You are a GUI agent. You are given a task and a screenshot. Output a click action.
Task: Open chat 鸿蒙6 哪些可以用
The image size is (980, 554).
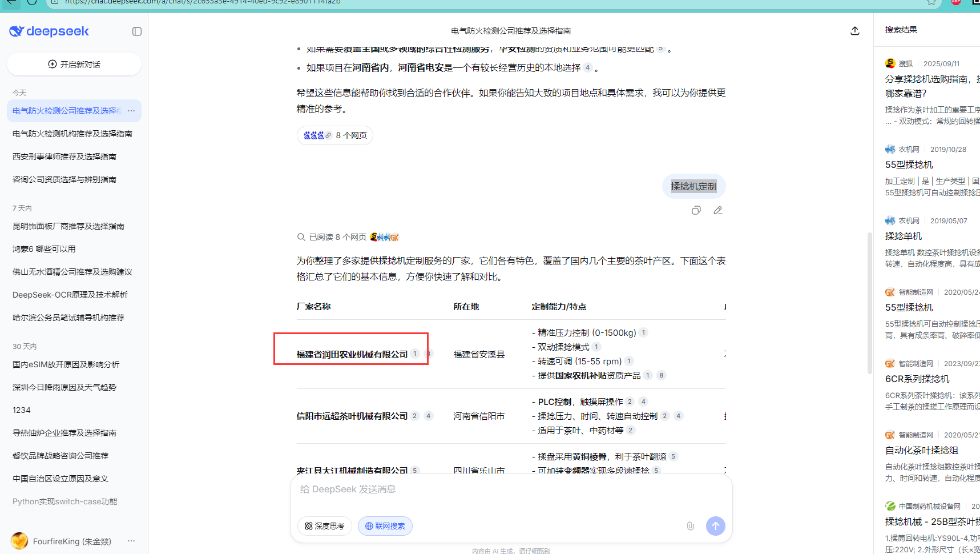point(44,249)
